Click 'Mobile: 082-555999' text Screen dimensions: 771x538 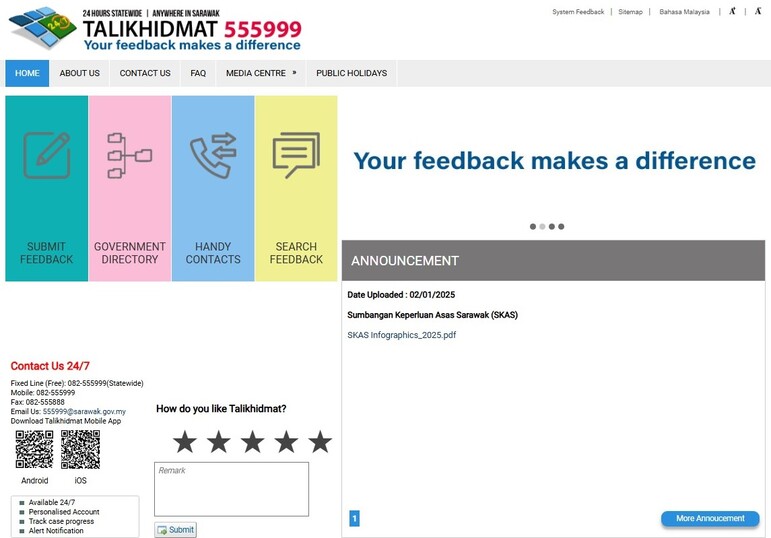click(x=43, y=392)
